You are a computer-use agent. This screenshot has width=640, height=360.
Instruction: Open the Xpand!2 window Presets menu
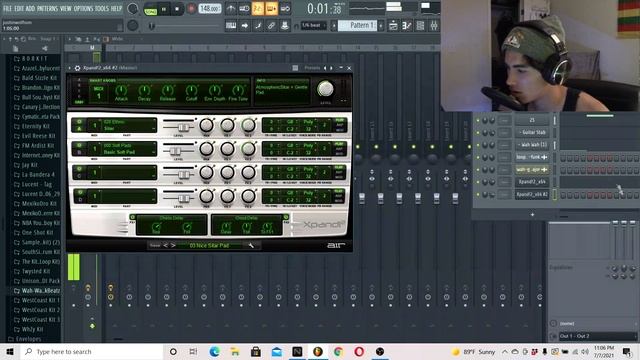312,68
